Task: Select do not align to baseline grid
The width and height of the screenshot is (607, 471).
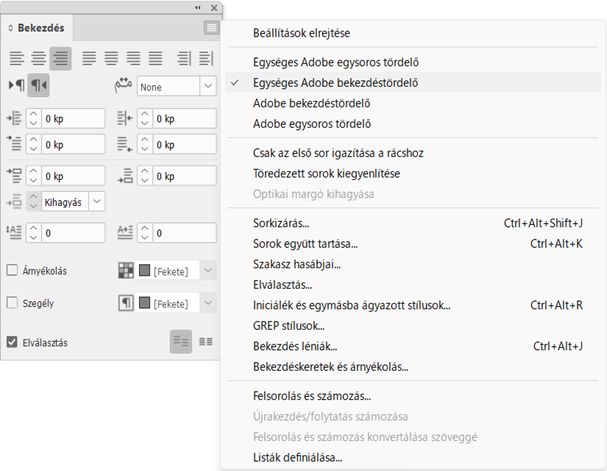Action: (181, 342)
